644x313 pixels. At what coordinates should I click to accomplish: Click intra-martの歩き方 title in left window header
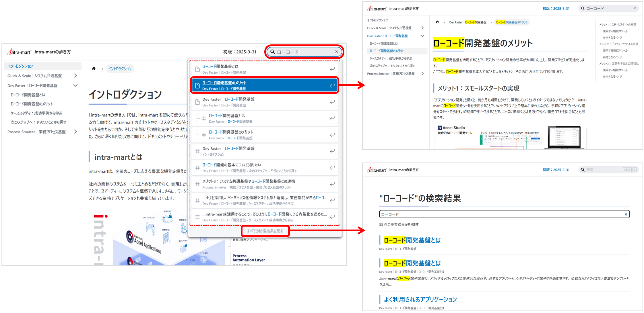(x=53, y=52)
